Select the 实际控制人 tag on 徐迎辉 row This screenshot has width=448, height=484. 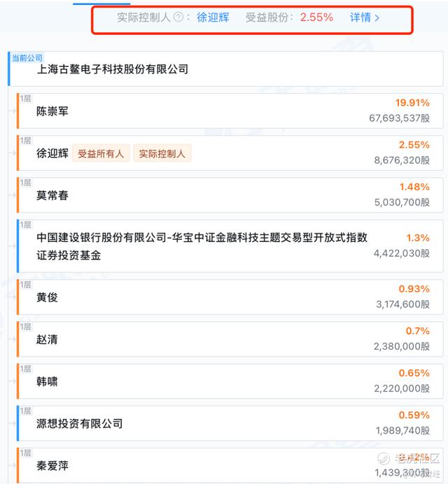tap(162, 153)
